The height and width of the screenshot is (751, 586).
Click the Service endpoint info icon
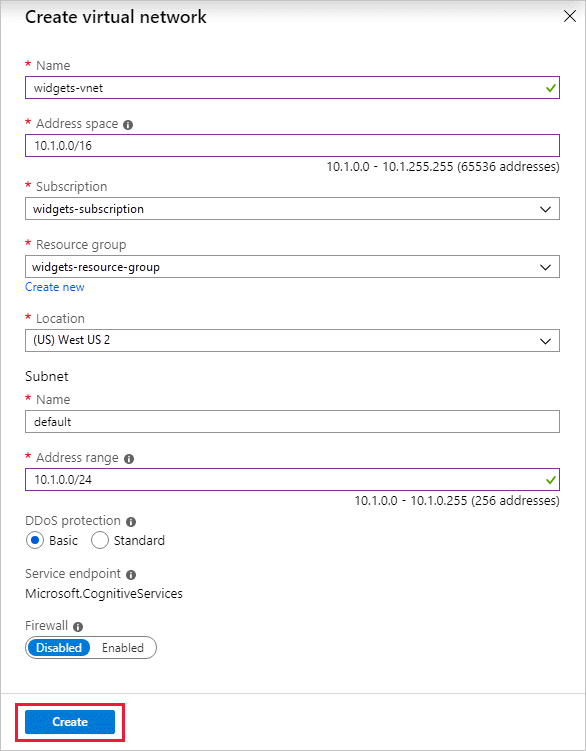(x=131, y=574)
